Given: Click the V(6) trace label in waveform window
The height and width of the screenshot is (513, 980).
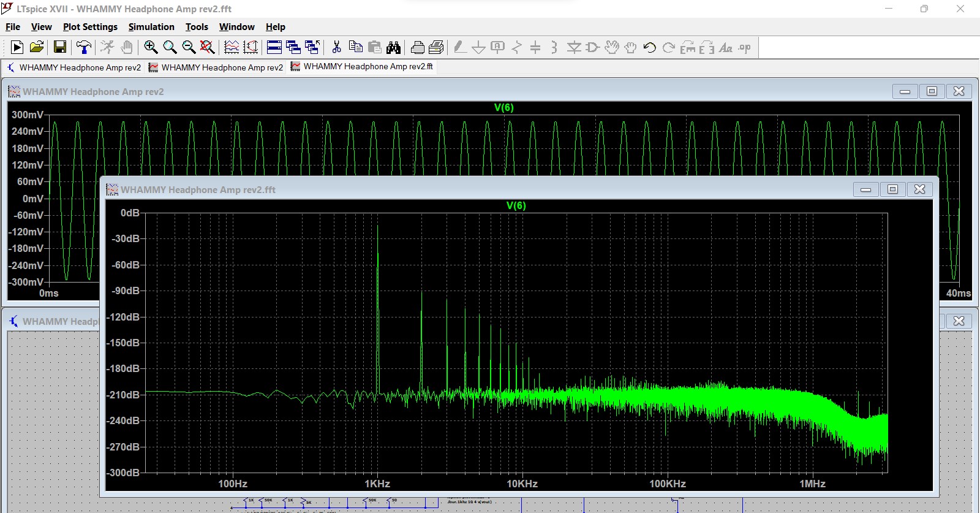Looking at the screenshot, I should tap(503, 107).
